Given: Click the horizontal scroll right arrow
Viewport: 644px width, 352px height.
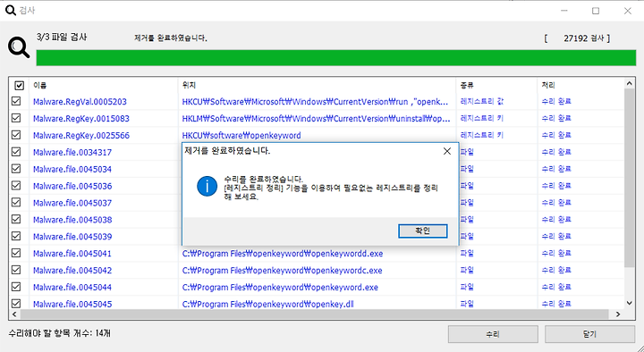Looking at the screenshot, I should pos(618,314).
